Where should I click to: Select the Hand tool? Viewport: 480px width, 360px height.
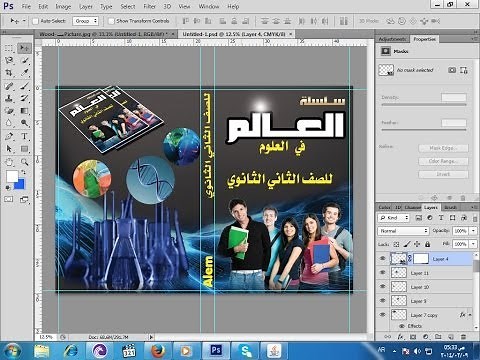click(x=9, y=162)
